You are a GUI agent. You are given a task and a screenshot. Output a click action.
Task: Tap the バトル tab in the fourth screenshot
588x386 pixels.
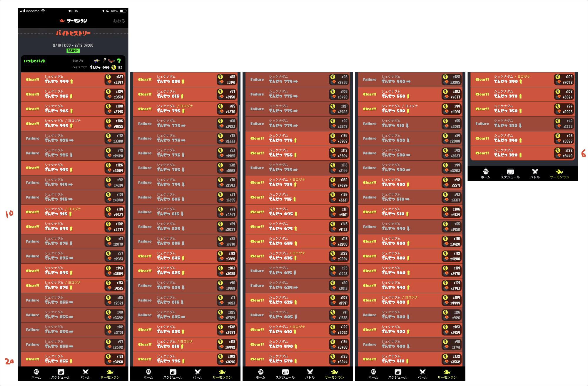pyautogui.click(x=422, y=374)
